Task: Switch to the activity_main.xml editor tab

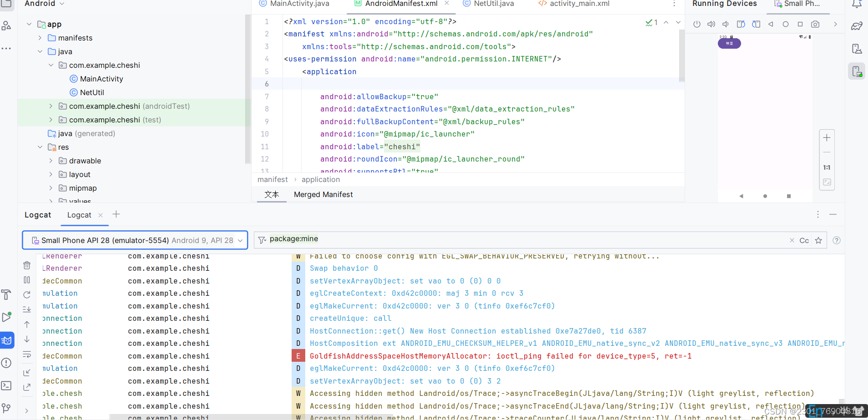Action: click(x=574, y=4)
